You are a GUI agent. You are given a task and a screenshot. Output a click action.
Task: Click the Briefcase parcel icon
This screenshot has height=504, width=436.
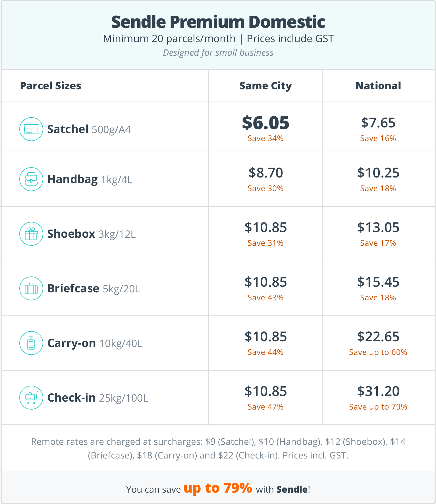(x=31, y=288)
